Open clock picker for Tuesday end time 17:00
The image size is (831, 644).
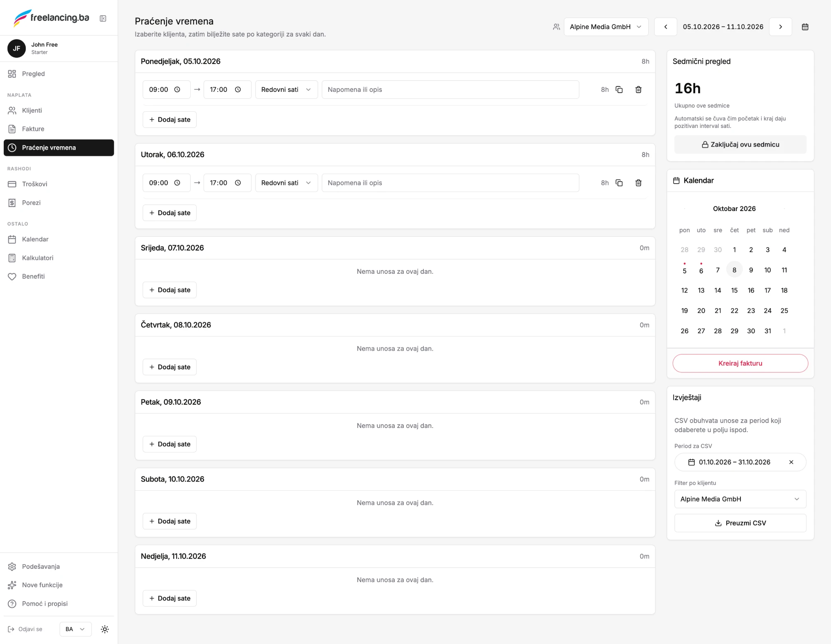[x=238, y=183]
